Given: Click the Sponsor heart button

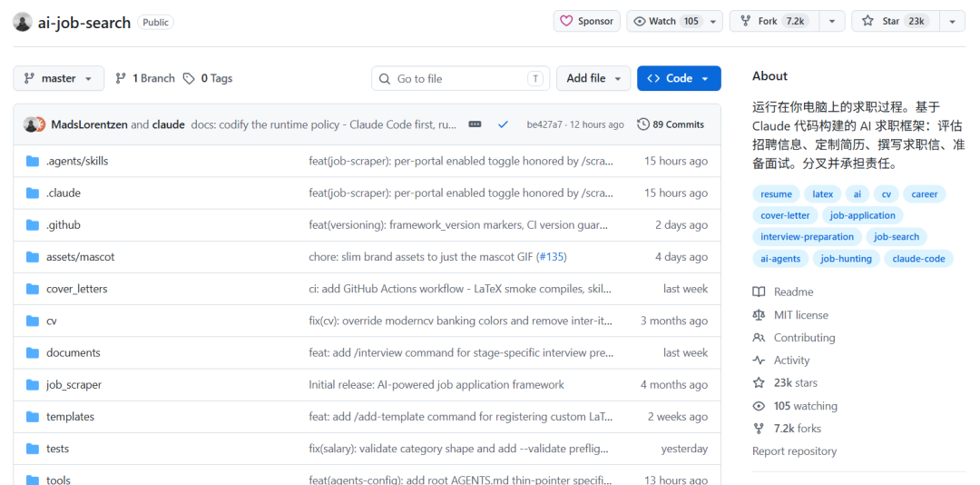Looking at the screenshot, I should tap(586, 21).
